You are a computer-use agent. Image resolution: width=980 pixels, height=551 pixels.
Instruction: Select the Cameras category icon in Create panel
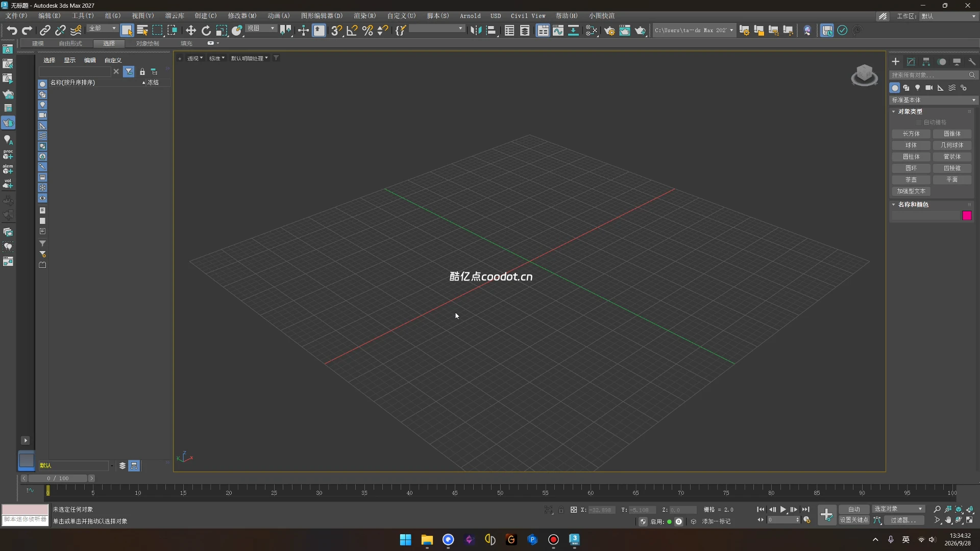coord(929,88)
